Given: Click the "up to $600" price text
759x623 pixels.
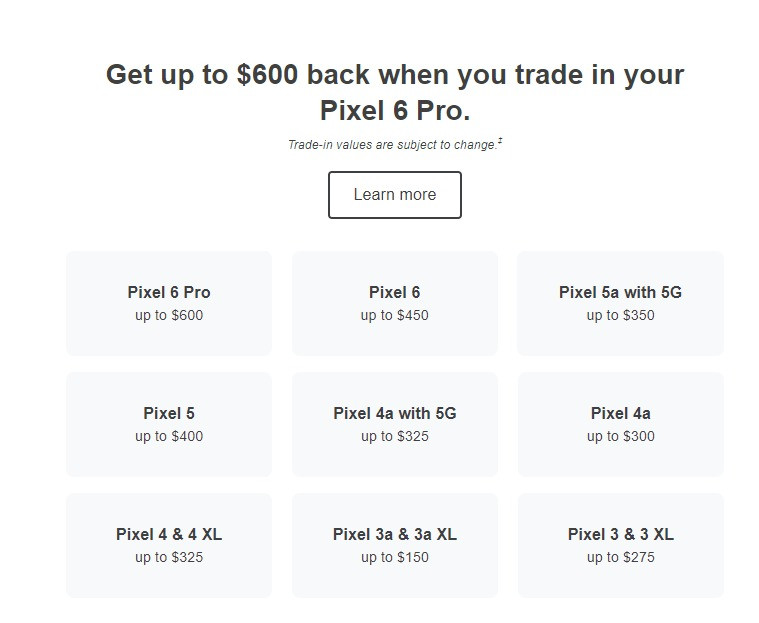Looking at the screenshot, I should click(169, 316).
